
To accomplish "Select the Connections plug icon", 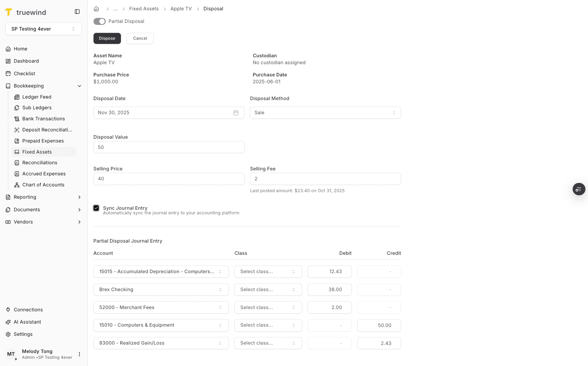I will tap(8, 309).
